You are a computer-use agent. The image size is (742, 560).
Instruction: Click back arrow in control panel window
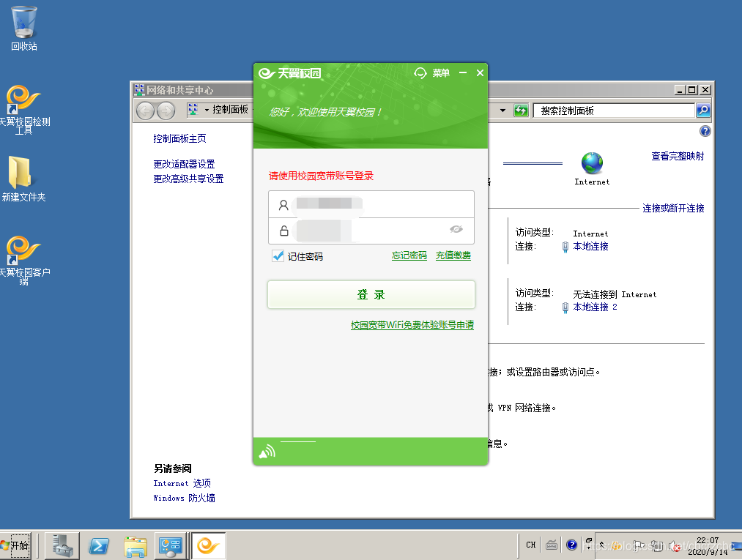click(x=146, y=111)
